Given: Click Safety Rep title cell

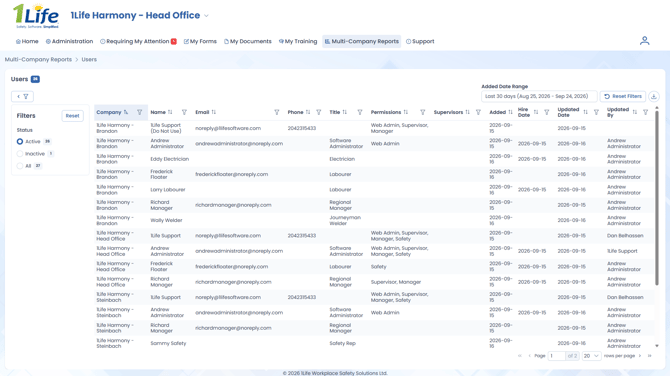Looking at the screenshot, I should click(x=342, y=344).
